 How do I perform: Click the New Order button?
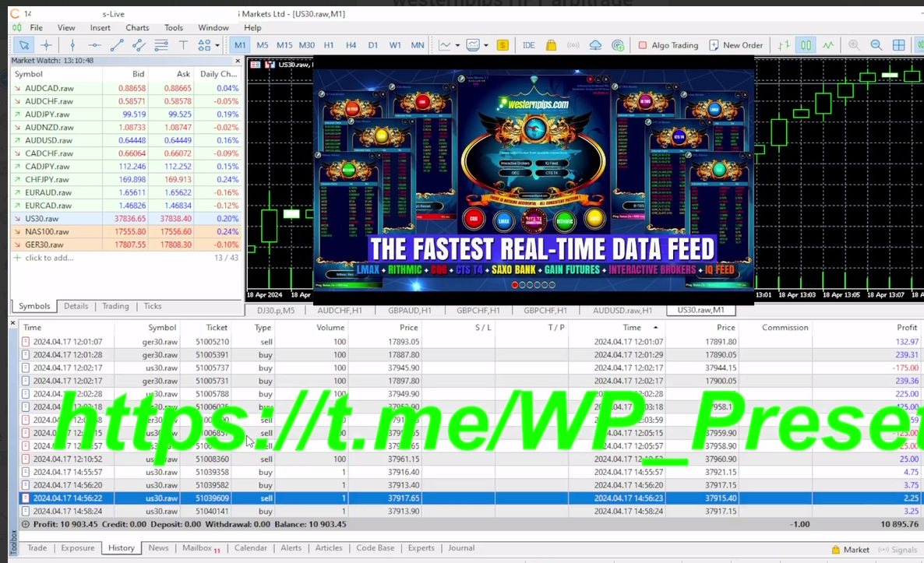pyautogui.click(x=736, y=45)
